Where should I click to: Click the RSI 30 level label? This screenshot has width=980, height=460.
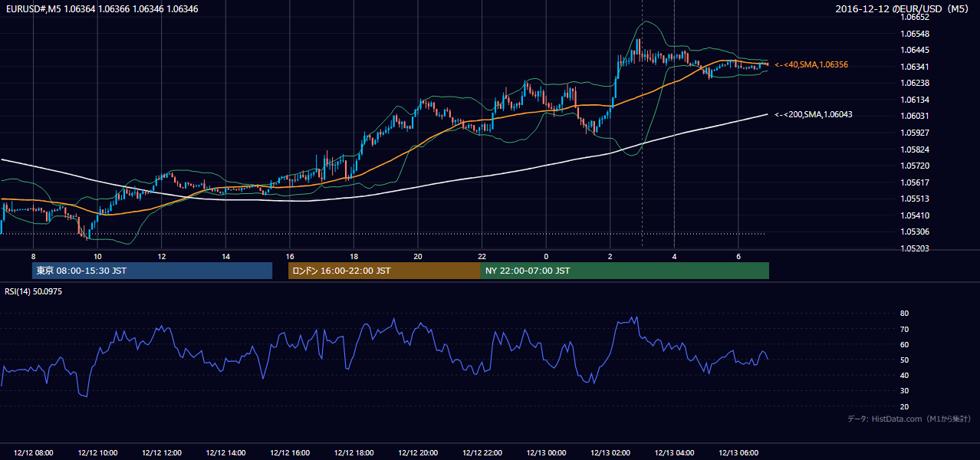pyautogui.click(x=904, y=391)
